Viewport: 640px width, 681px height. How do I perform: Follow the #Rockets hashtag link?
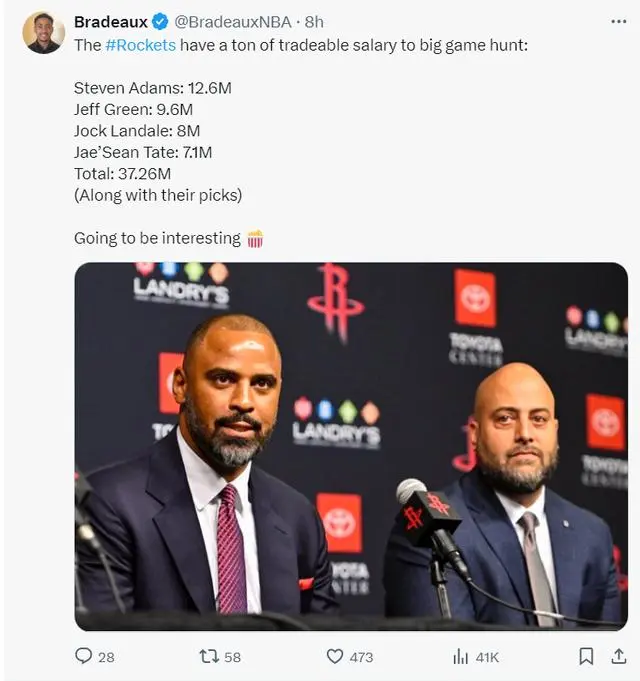point(140,45)
